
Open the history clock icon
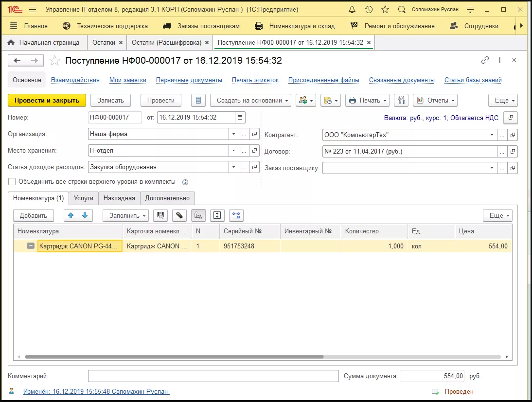point(369,10)
